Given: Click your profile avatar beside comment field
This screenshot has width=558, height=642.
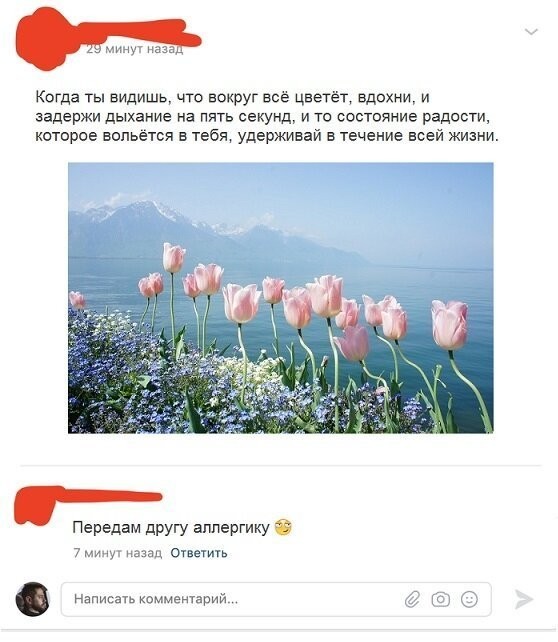Looking at the screenshot, I should [x=33, y=599].
